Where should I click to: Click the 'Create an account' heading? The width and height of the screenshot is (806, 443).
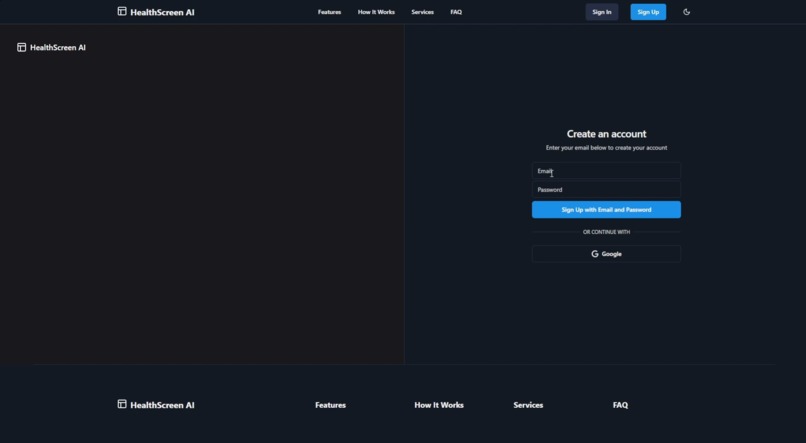click(x=607, y=134)
